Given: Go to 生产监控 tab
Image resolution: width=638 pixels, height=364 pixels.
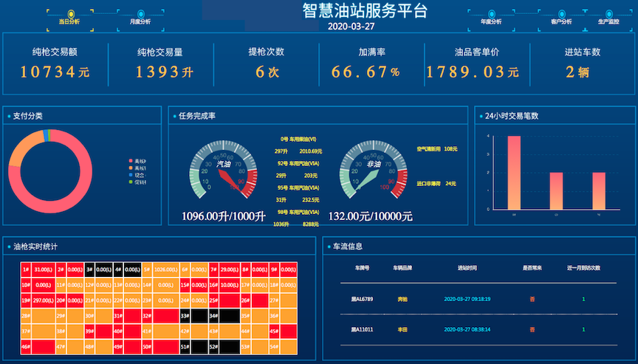Looking at the screenshot, I should coord(608,21).
